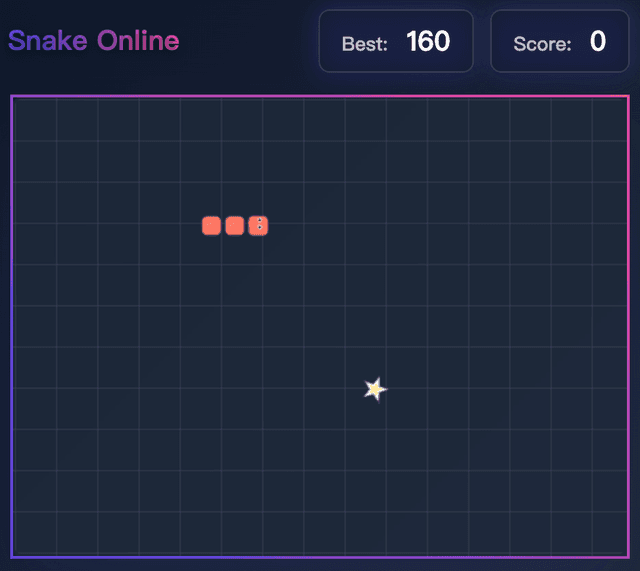This screenshot has width=640, height=571.
Task: Click the Score panel showing 0
Action: 560,41
